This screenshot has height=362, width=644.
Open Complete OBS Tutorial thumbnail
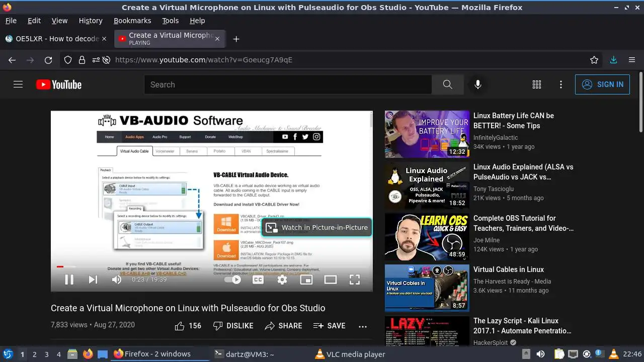coord(427,237)
